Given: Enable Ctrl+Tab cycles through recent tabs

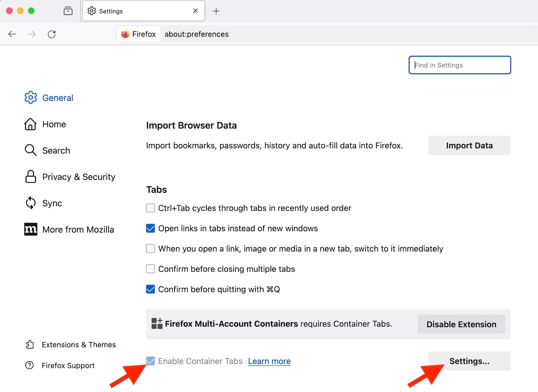Looking at the screenshot, I should pyautogui.click(x=150, y=208).
